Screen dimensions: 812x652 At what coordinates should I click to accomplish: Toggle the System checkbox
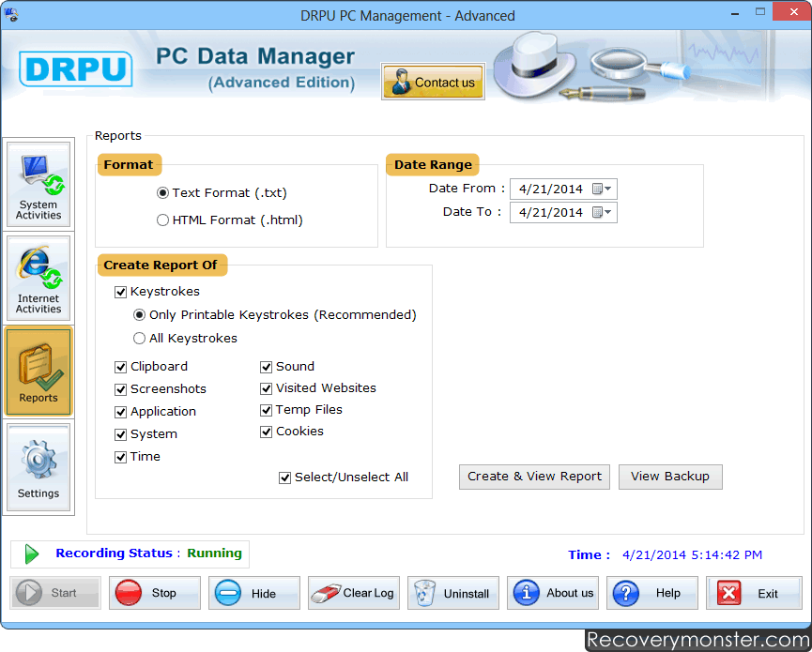[121, 434]
